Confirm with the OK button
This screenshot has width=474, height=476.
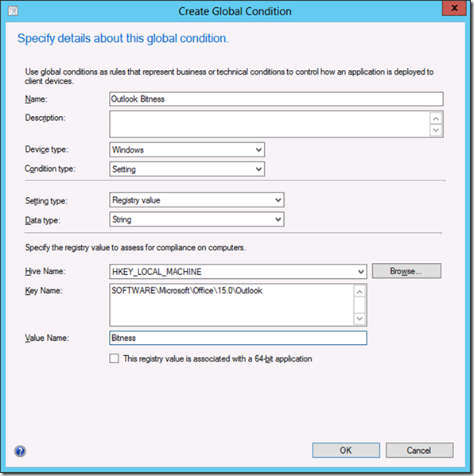point(346,451)
